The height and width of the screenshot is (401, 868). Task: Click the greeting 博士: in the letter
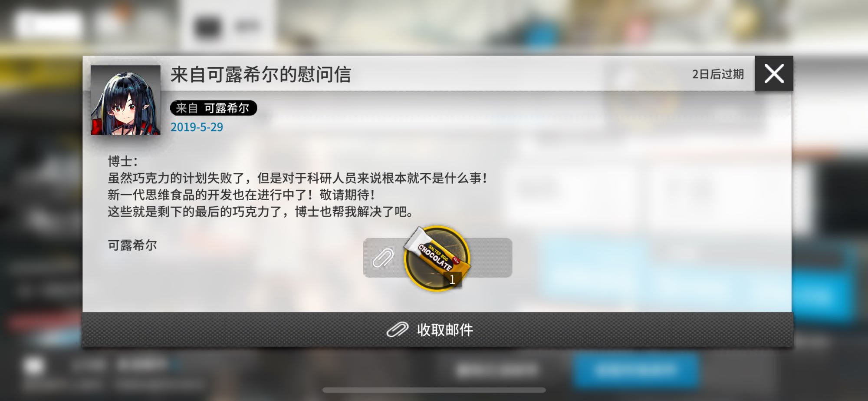tap(123, 161)
